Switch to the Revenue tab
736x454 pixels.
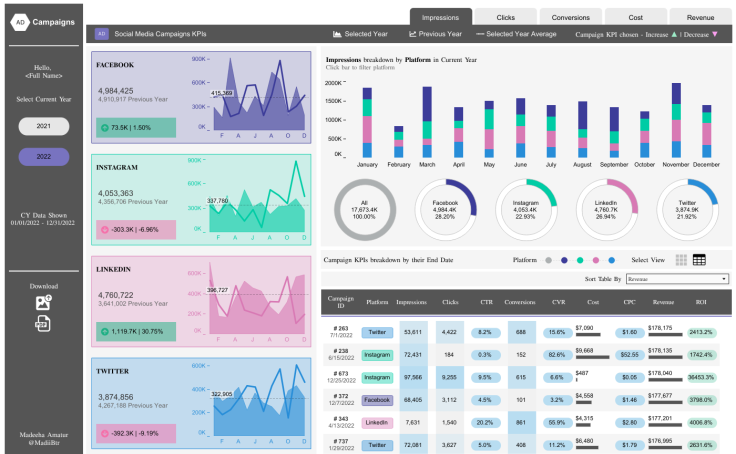[700, 17]
